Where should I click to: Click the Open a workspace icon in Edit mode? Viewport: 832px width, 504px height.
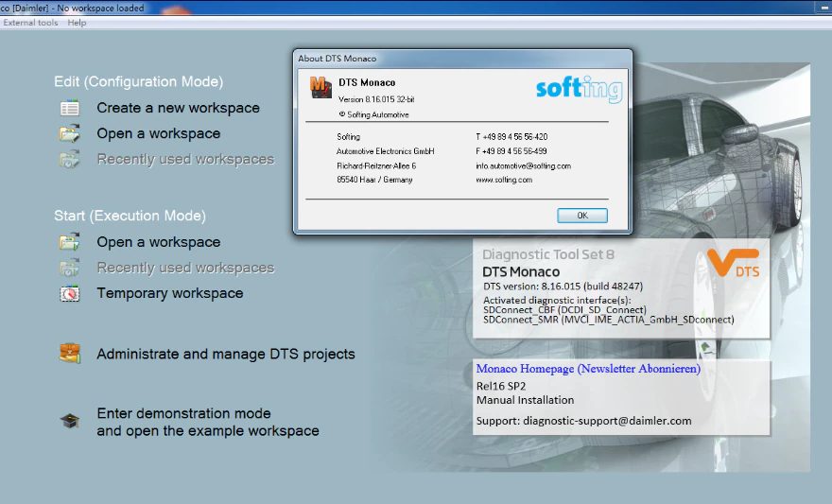(70, 133)
